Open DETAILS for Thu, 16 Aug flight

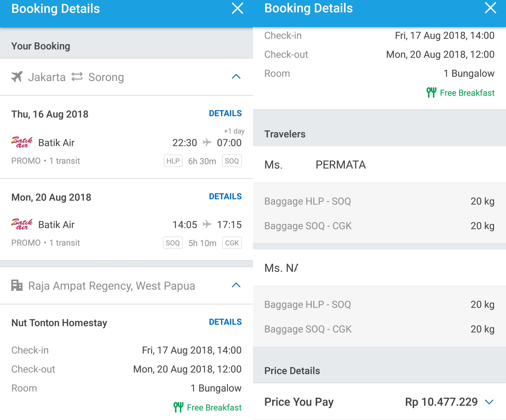point(225,113)
